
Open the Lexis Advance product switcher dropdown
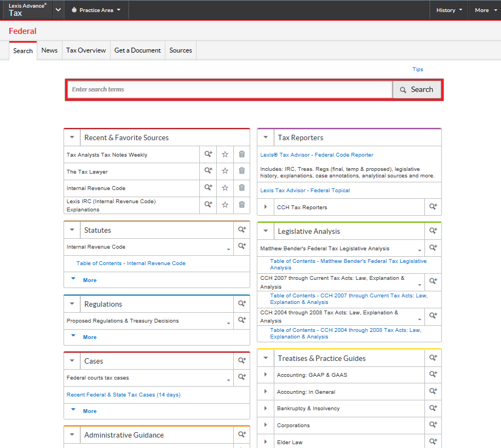pos(58,10)
